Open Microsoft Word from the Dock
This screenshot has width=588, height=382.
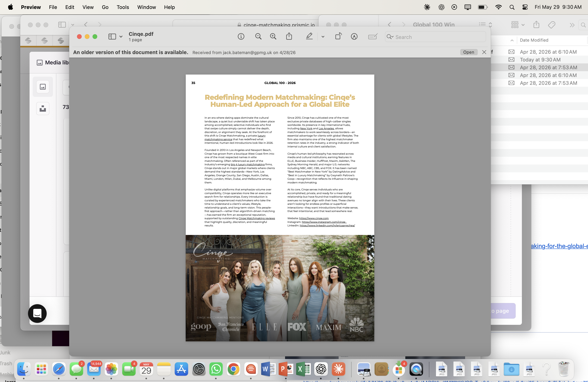click(268, 369)
